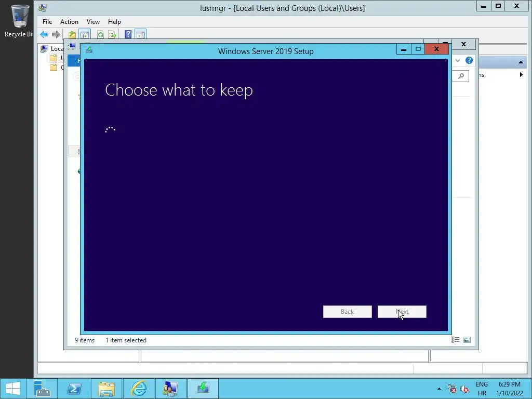Select Local Users and Groups tree root
Image resolution: width=532 pixels, height=399 pixels.
pyautogui.click(x=52, y=48)
